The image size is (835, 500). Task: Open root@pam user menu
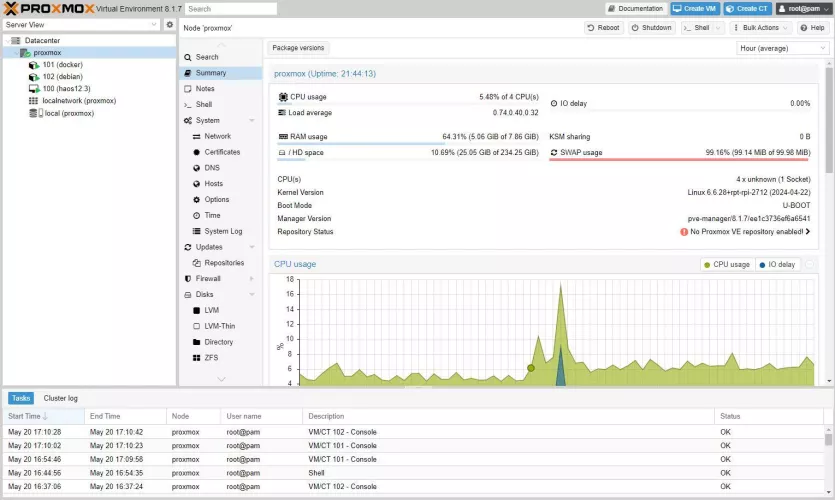click(x=803, y=9)
